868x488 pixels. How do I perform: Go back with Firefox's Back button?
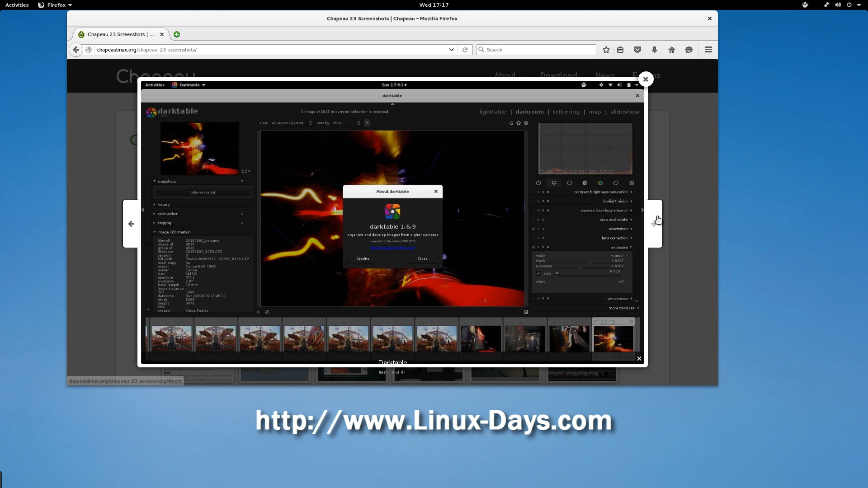click(76, 50)
